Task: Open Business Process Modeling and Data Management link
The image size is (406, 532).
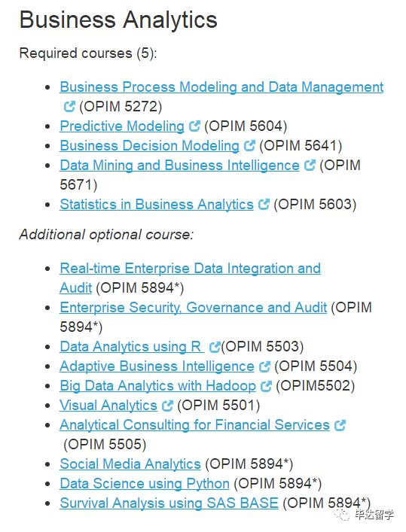Action: click(221, 87)
